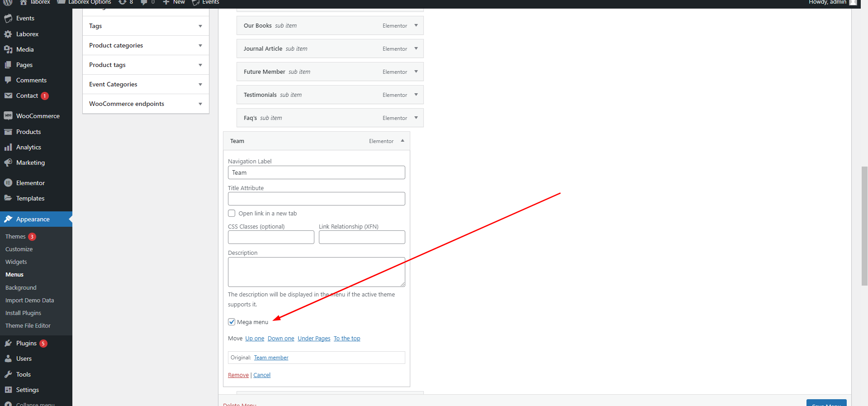Click the Elementor logo icon in sidebar
Image resolution: width=868 pixels, height=406 pixels.
pyautogui.click(x=8, y=183)
